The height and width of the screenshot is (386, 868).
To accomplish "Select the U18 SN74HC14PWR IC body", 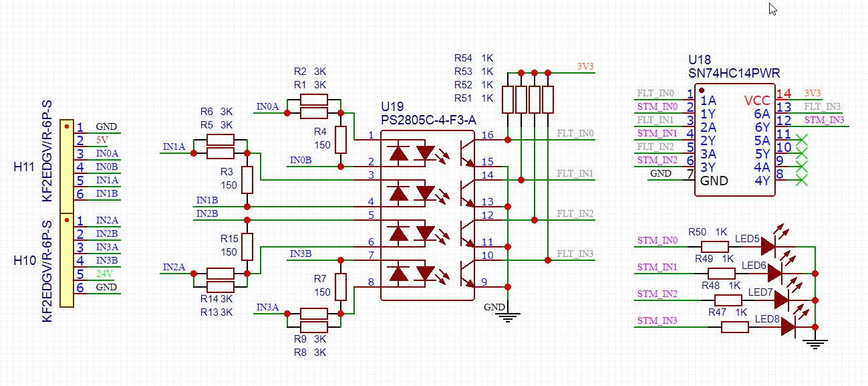I will point(735,140).
